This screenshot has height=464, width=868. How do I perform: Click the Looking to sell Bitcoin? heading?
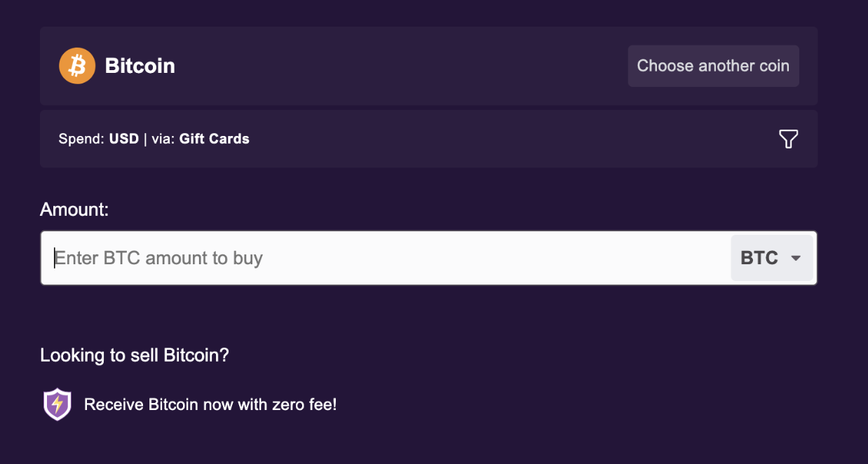click(135, 355)
